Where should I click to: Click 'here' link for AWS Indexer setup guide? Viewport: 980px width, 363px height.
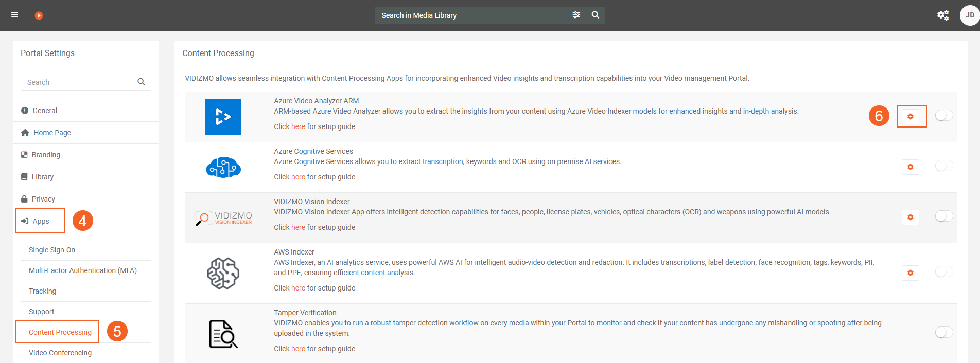click(298, 288)
